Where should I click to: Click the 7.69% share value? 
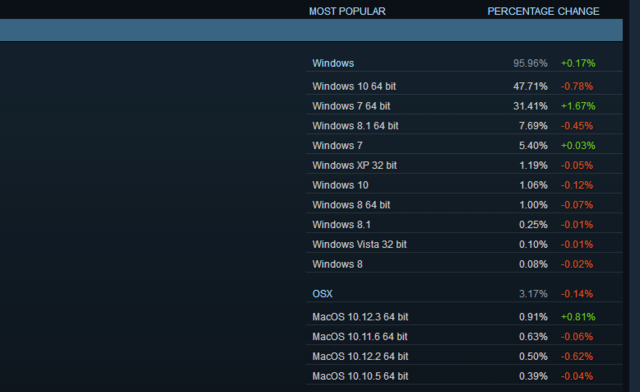pyautogui.click(x=533, y=126)
